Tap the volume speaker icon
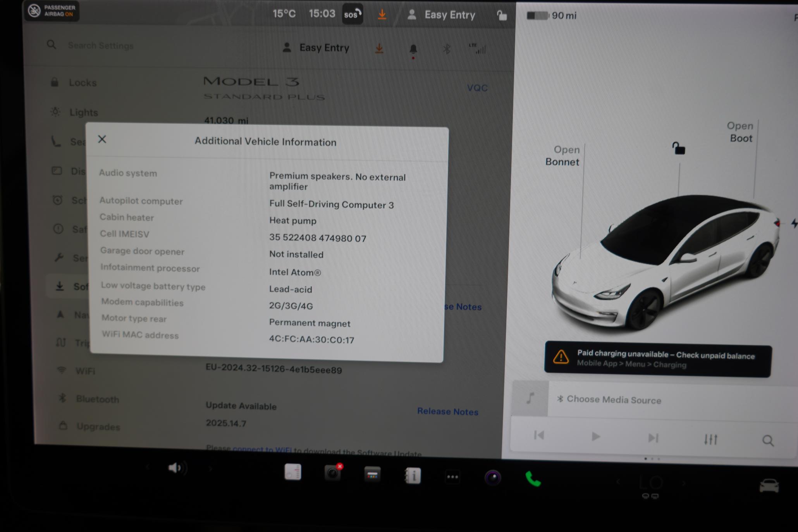Image resolution: width=798 pixels, height=532 pixels. coord(177,468)
